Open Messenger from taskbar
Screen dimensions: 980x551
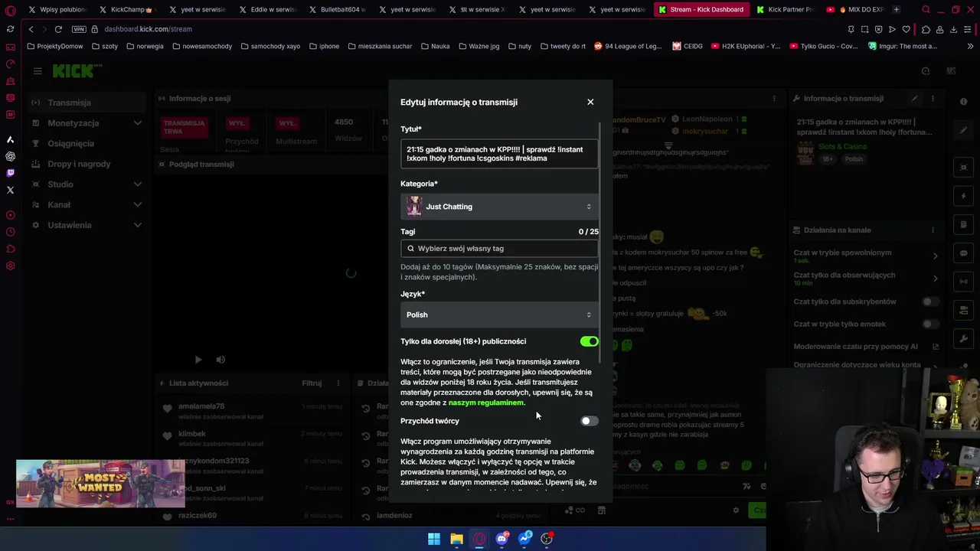click(x=524, y=539)
